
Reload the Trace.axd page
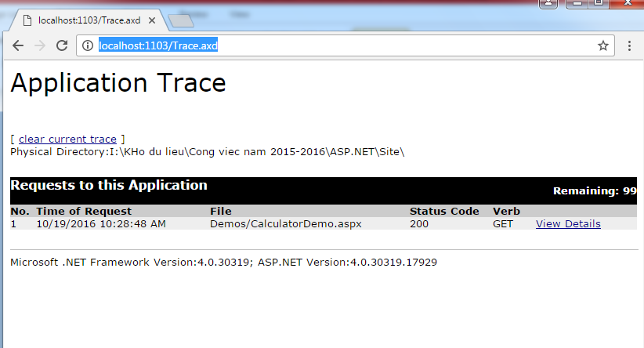pos(62,46)
